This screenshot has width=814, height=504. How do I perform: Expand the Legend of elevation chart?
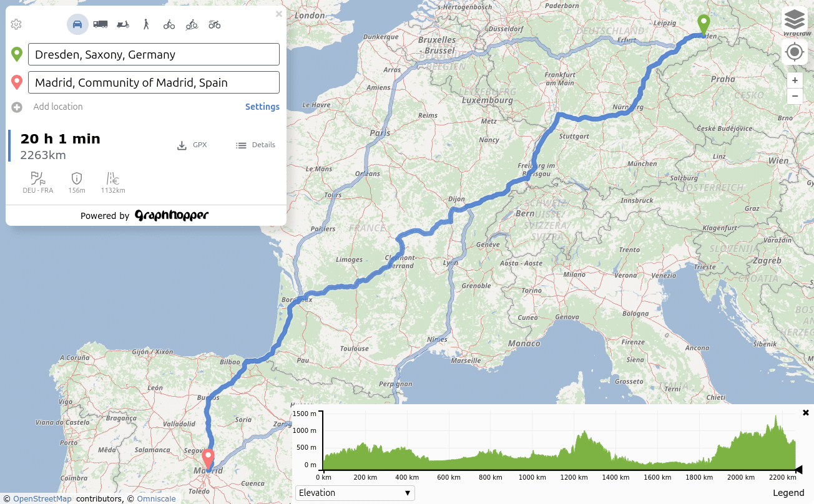788,493
